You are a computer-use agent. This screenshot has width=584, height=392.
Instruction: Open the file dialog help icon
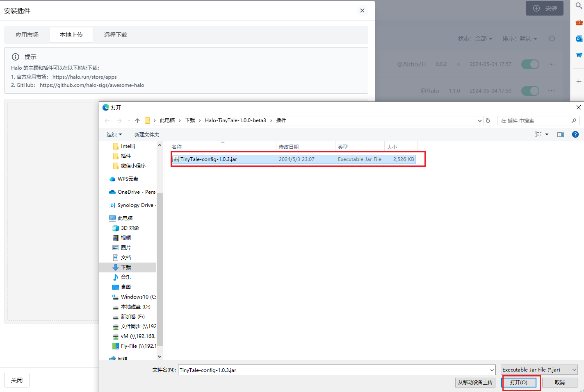tap(575, 134)
